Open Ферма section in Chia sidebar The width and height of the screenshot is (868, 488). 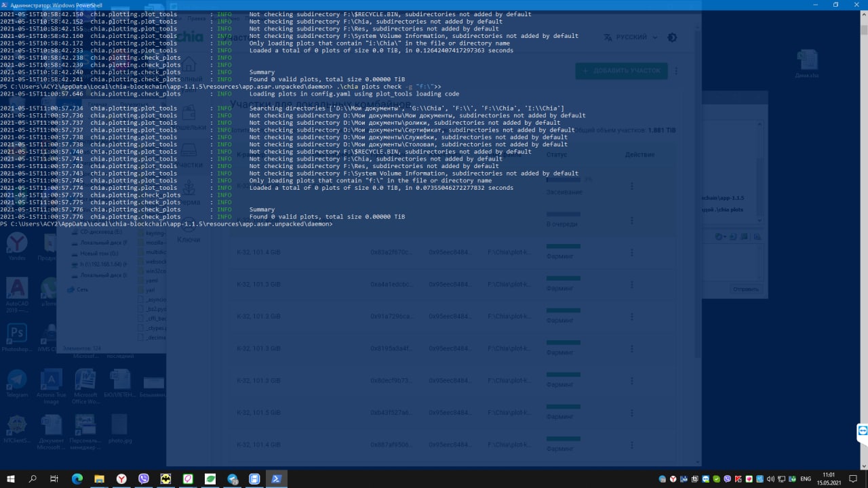pyautogui.click(x=189, y=192)
